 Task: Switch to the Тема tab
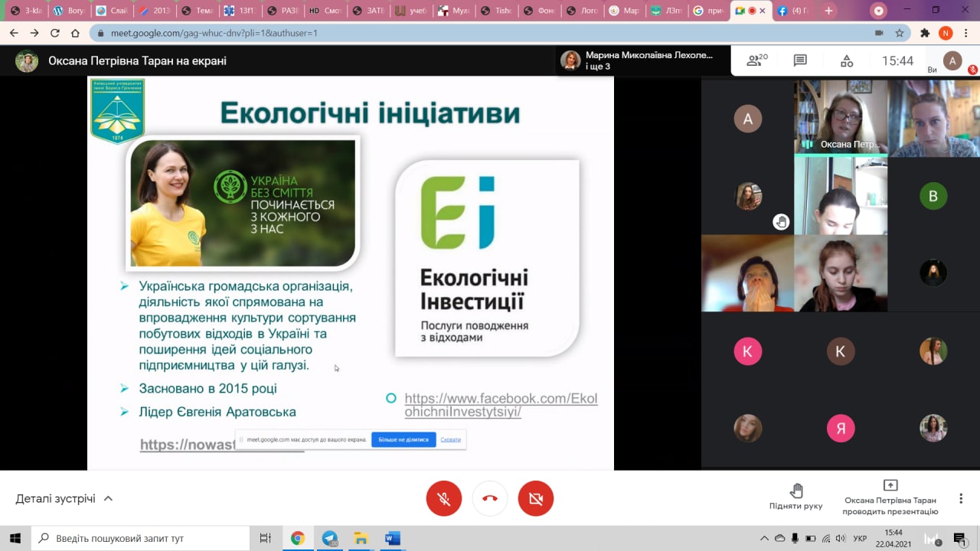click(x=198, y=11)
